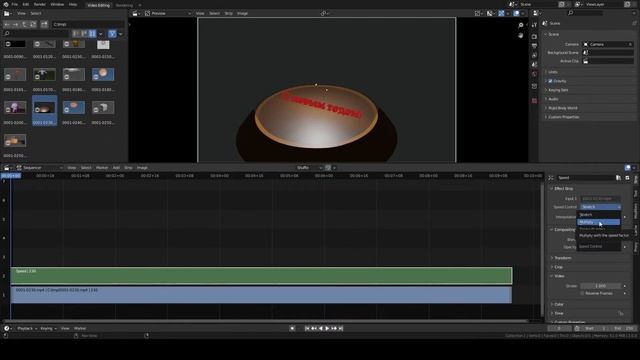The width and height of the screenshot is (640, 360).
Task: Adjust the Strobe value field
Action: 600,286
